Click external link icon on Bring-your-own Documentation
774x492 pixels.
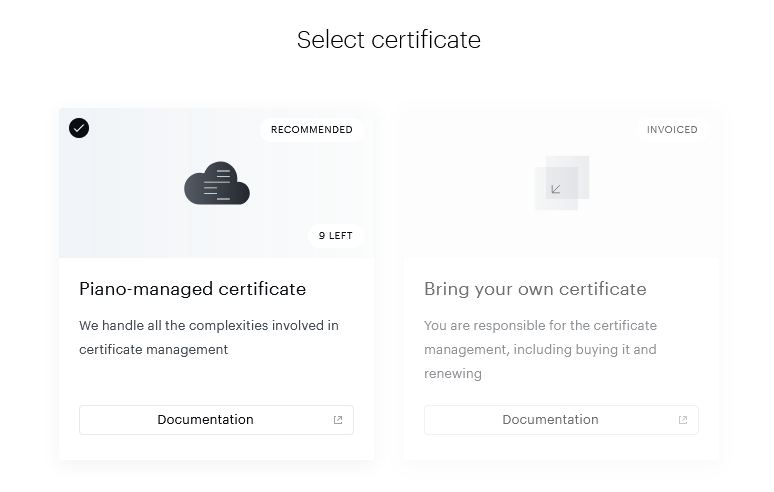pos(683,420)
